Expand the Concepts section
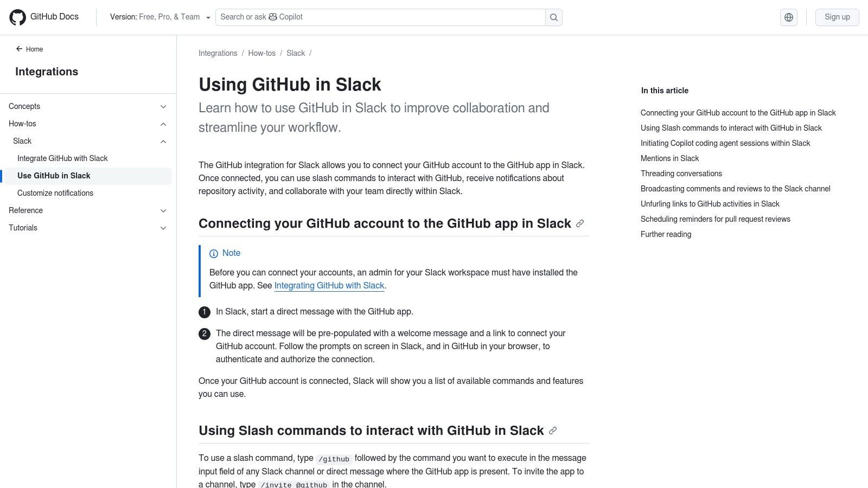Image resolution: width=868 pixels, height=488 pixels. [163, 106]
